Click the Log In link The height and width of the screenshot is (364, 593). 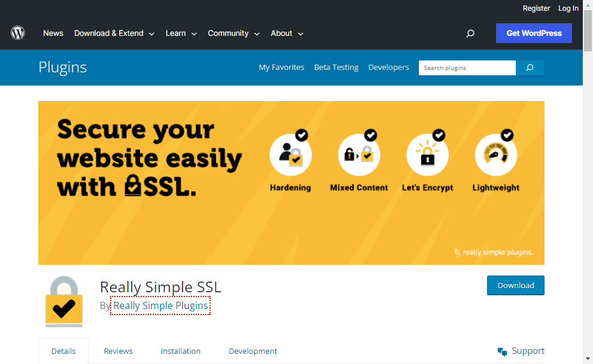568,8
